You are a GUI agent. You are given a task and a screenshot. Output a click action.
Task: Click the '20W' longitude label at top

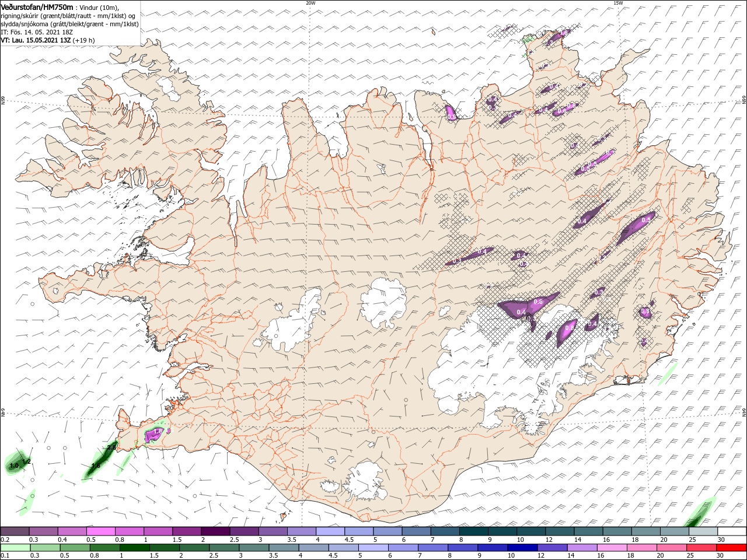pos(310,3)
